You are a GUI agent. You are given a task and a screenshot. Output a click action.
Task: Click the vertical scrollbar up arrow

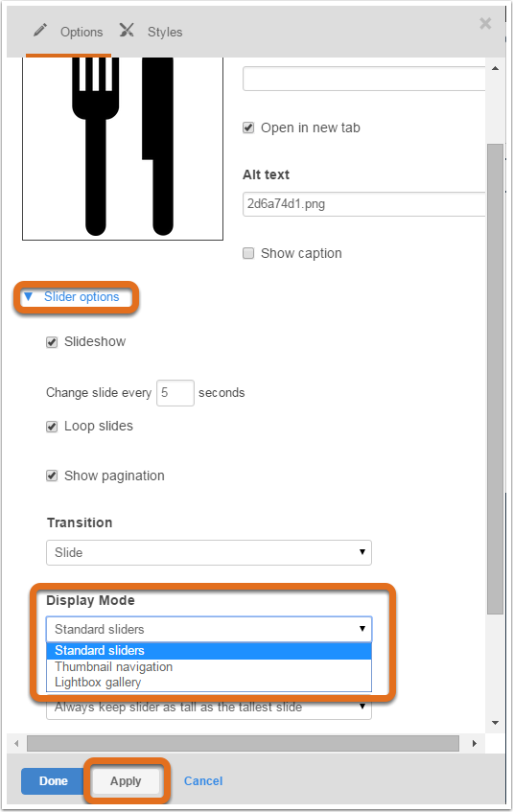pyautogui.click(x=496, y=68)
